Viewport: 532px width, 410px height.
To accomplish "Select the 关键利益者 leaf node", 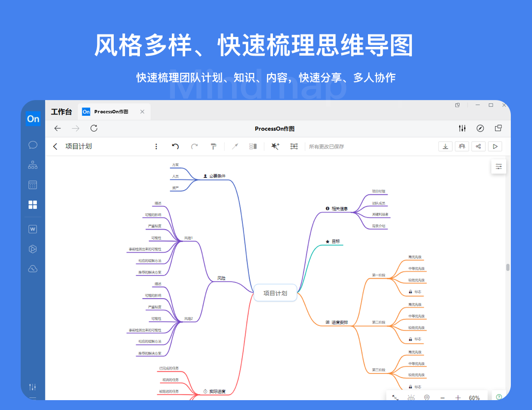I will [x=380, y=214].
